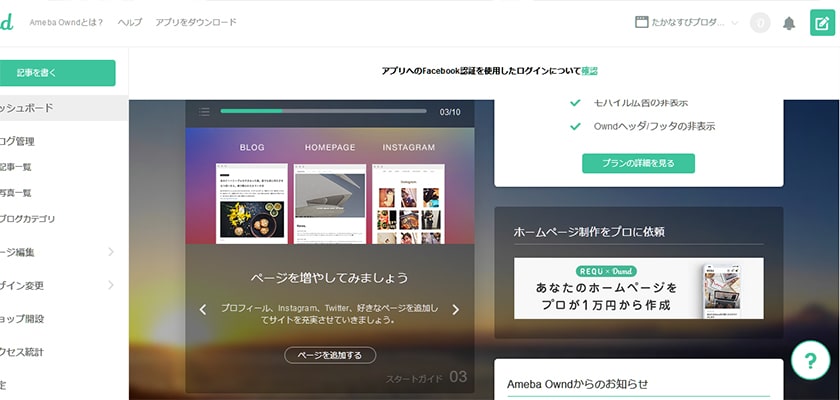
Task: Click the プランの詳細を見る button
Action: [638, 163]
